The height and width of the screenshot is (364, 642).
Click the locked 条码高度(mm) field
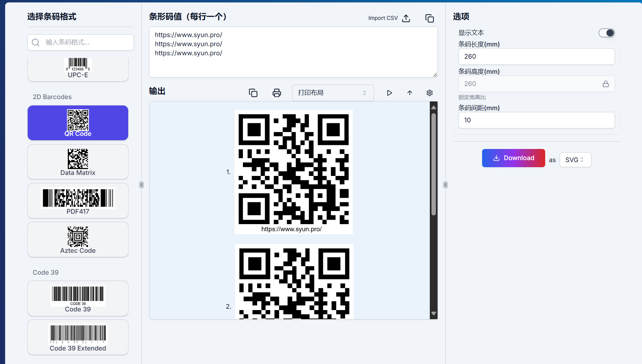pyautogui.click(x=536, y=84)
